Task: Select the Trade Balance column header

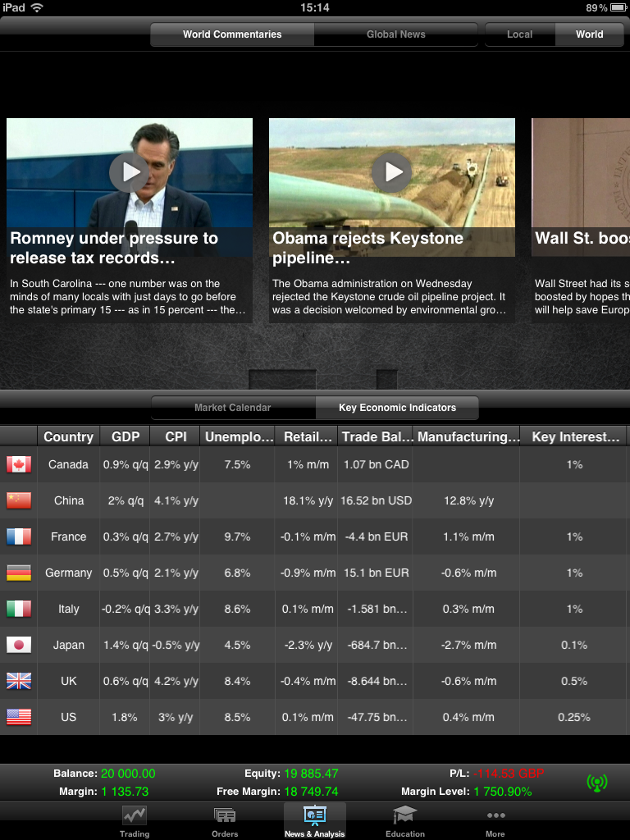Action: point(377,436)
